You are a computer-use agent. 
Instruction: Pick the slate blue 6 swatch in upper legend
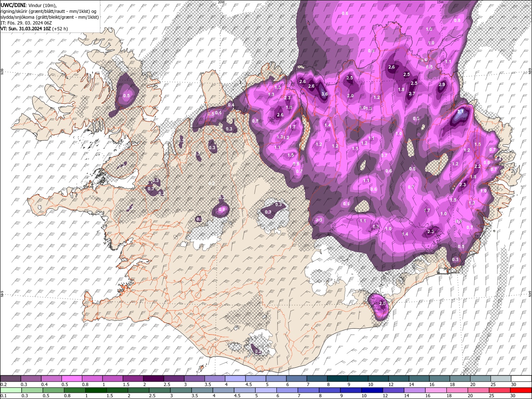(297, 379)
